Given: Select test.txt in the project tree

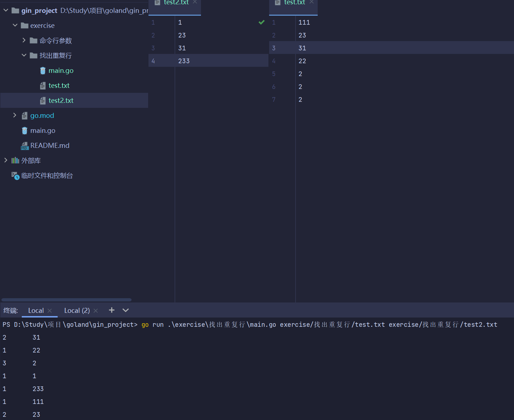Looking at the screenshot, I should point(59,86).
